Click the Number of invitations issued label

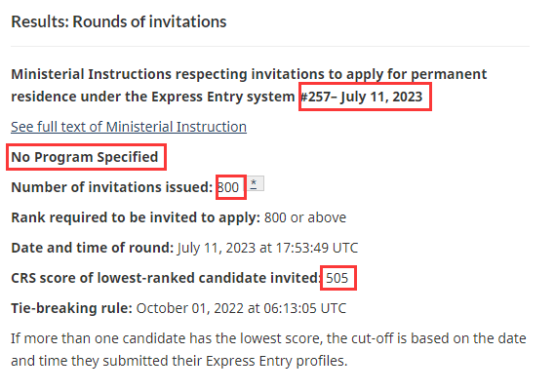tap(112, 187)
